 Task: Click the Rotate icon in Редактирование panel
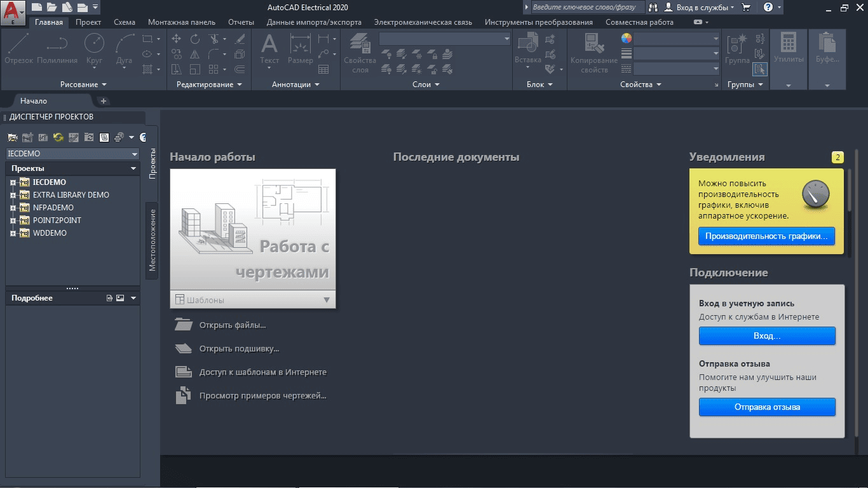pyautogui.click(x=195, y=39)
